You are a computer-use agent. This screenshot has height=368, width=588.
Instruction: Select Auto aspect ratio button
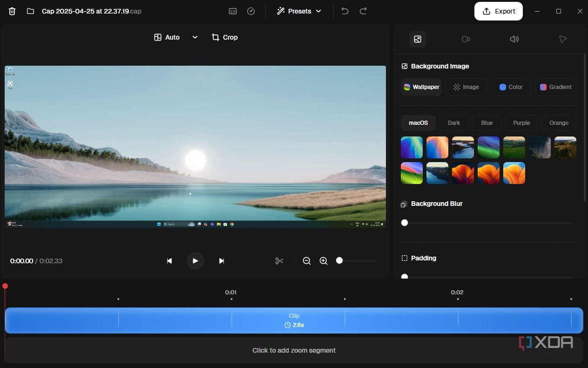[x=167, y=37]
